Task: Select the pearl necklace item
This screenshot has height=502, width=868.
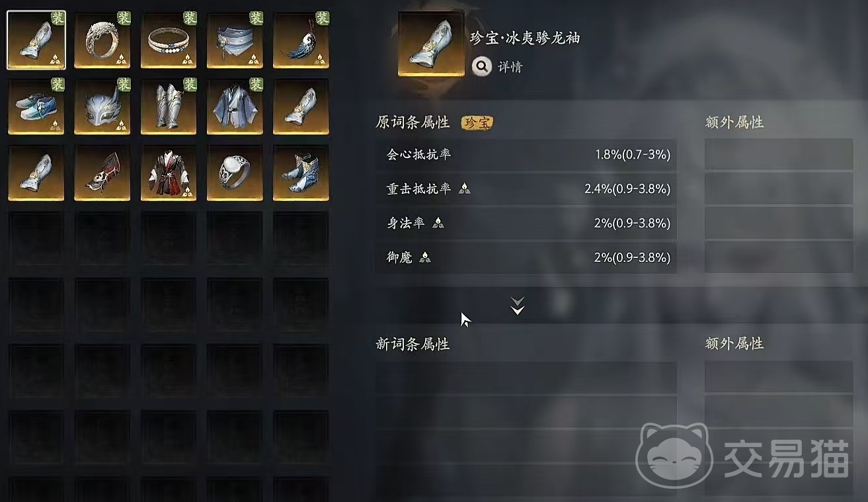Action: pyautogui.click(x=169, y=40)
